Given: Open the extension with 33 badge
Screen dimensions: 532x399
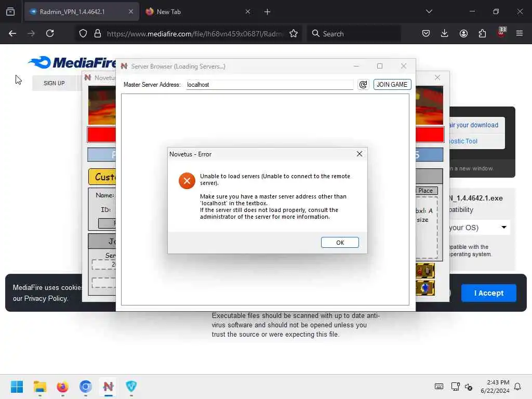Looking at the screenshot, I should click(501, 33).
